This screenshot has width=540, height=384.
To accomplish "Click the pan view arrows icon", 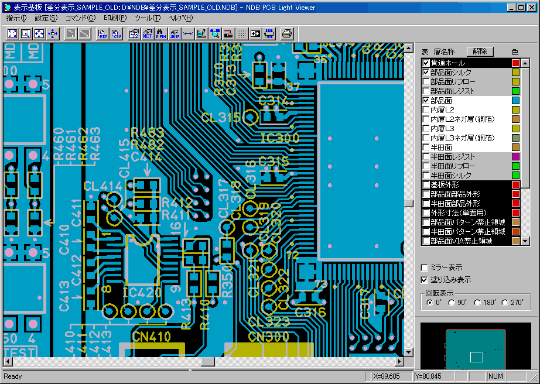I will [x=53, y=34].
